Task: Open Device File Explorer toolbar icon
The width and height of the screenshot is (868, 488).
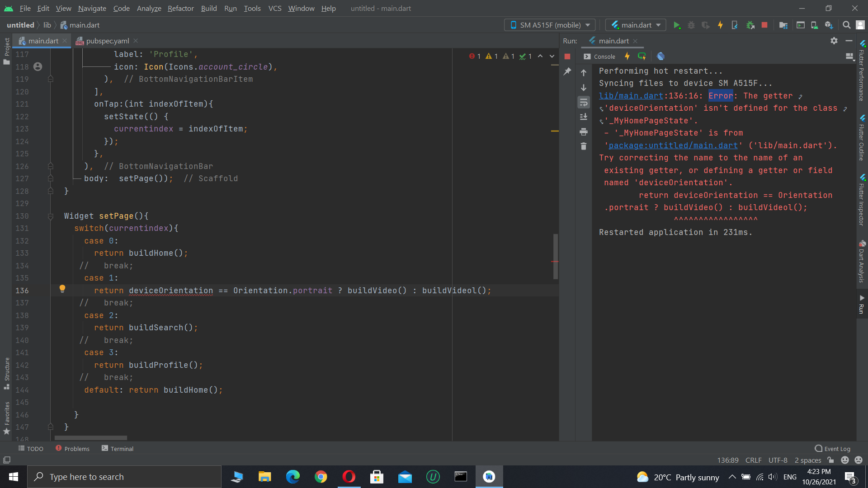Action: [783, 25]
